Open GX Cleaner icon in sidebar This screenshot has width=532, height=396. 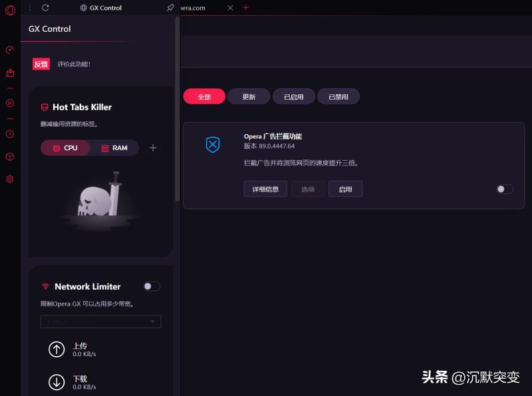[10, 73]
